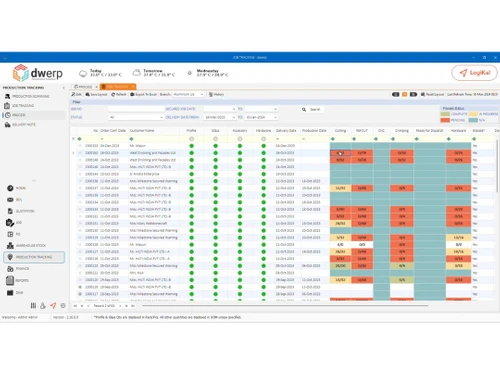Collapse the Production Tracking sidebar panel
Screen dimensions: 500x375
coord(64,88)
